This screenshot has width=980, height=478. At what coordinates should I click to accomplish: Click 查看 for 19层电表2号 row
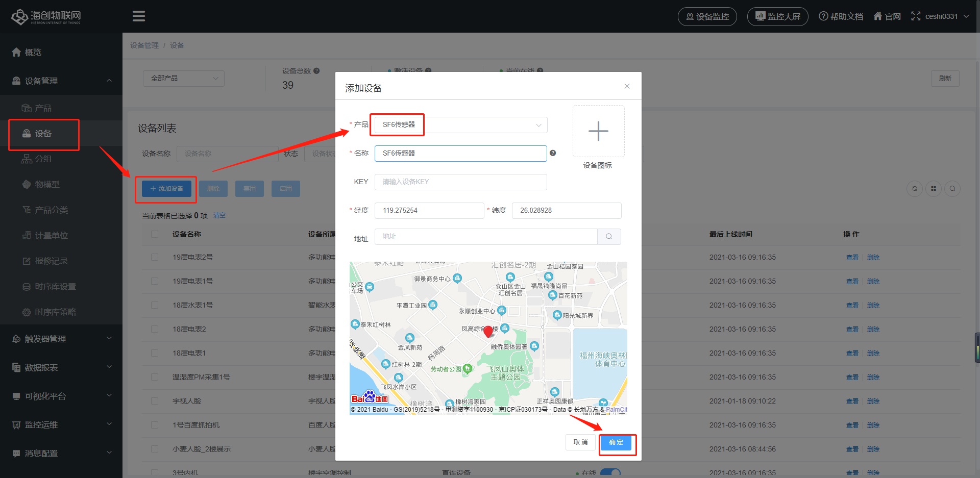pos(852,258)
